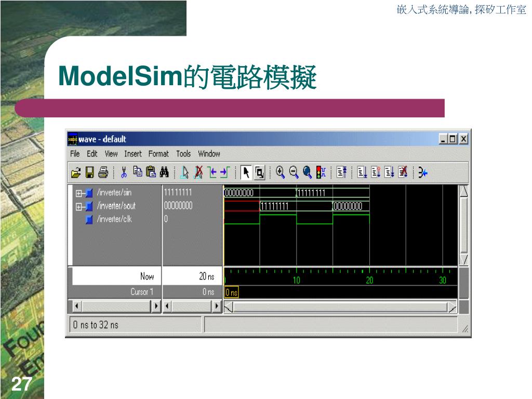The image size is (532, 399).
Task: Maximize the wave - default window
Action: coord(453,139)
